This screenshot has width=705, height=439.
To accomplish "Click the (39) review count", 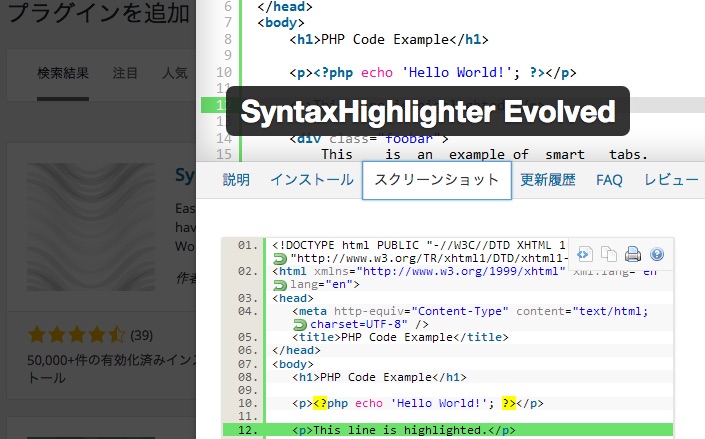I will coord(141,335).
